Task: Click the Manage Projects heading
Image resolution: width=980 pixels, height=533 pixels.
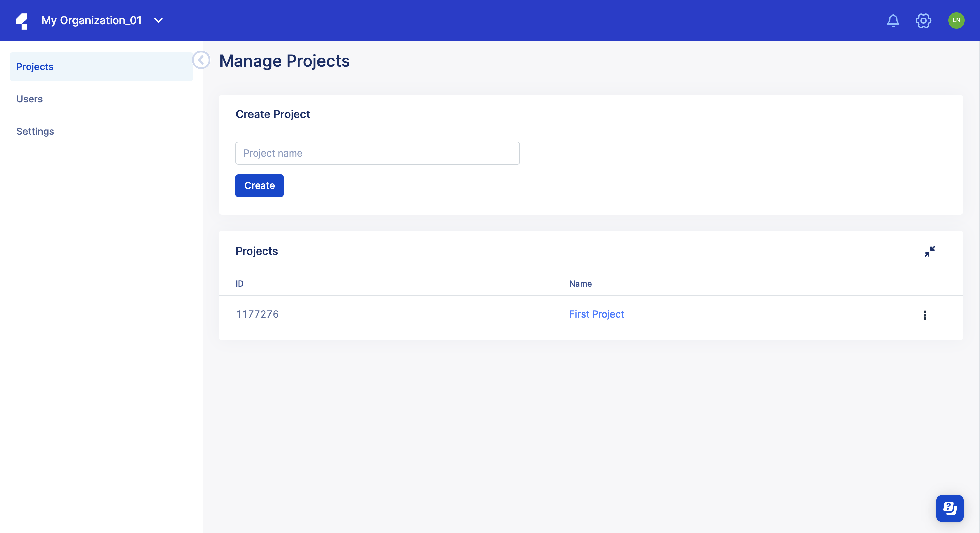Action: pos(284,61)
